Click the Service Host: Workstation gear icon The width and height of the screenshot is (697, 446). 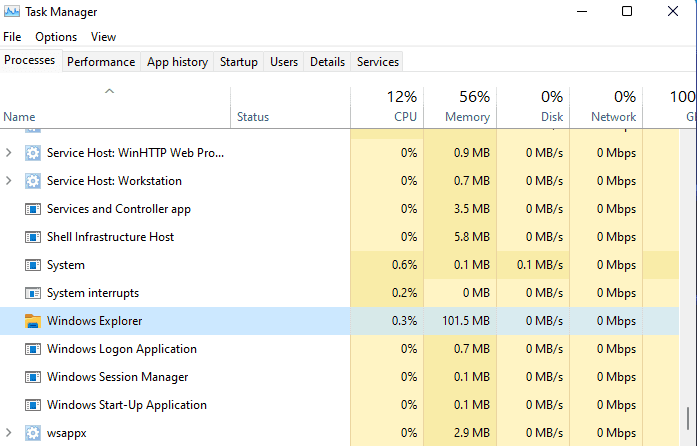click(x=32, y=181)
